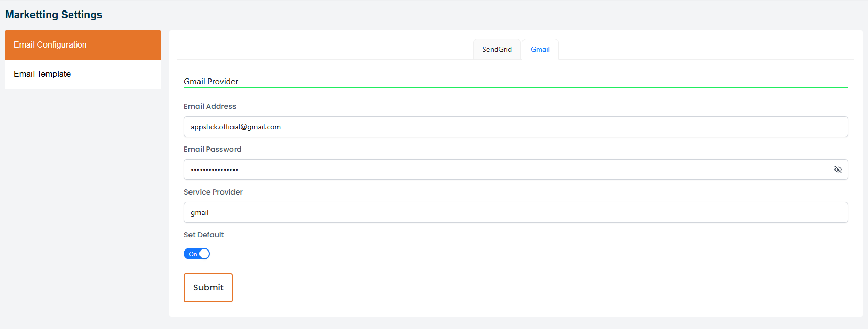Click the "On" text inside the toggle
Viewport: 868px width, 329px height.
click(193, 254)
